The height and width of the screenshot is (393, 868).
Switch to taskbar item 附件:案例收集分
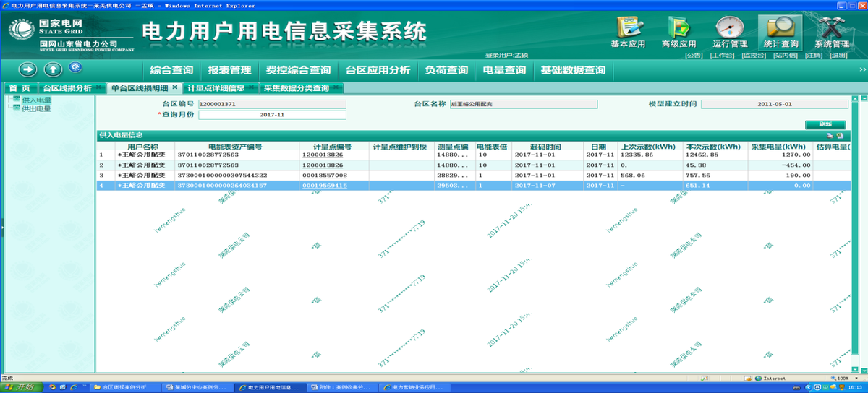pyautogui.click(x=344, y=387)
